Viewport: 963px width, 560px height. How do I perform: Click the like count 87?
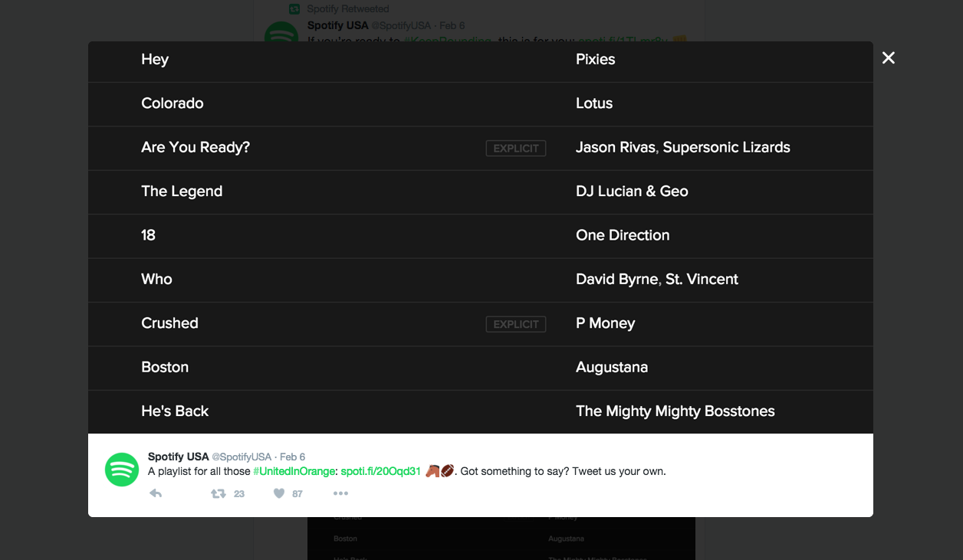(x=297, y=494)
